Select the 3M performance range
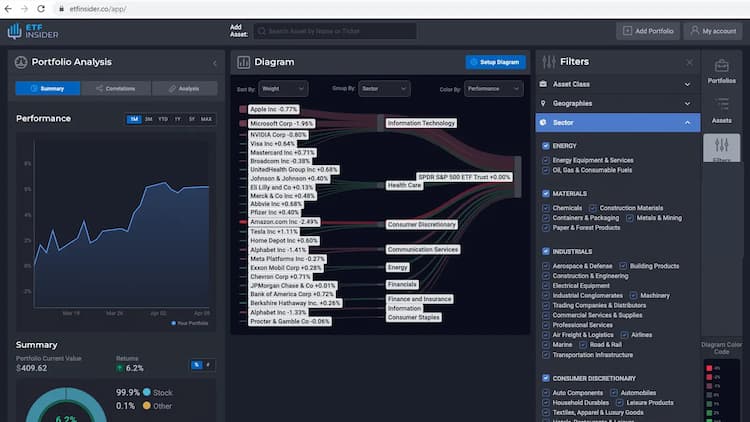 click(x=149, y=119)
